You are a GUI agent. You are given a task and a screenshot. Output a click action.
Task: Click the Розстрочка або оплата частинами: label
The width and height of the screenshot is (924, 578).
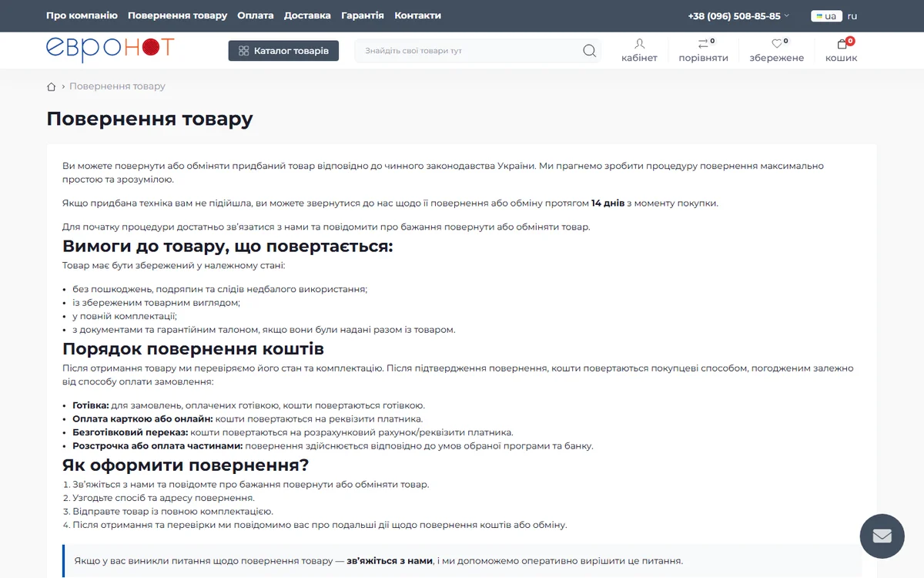(x=158, y=446)
